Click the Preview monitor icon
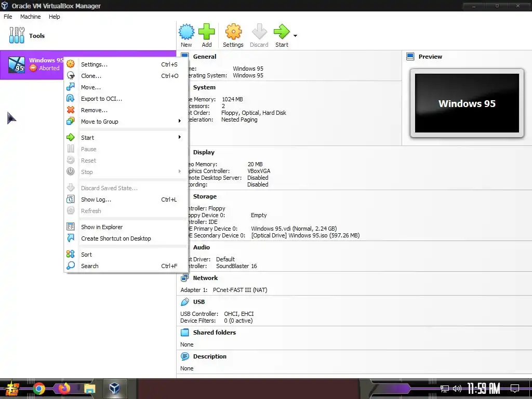532x399 pixels. (x=410, y=57)
